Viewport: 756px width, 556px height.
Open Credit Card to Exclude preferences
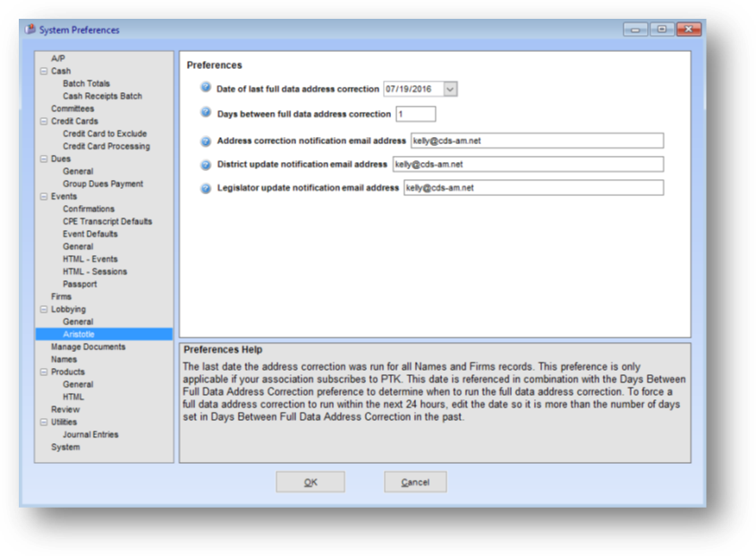(x=105, y=133)
